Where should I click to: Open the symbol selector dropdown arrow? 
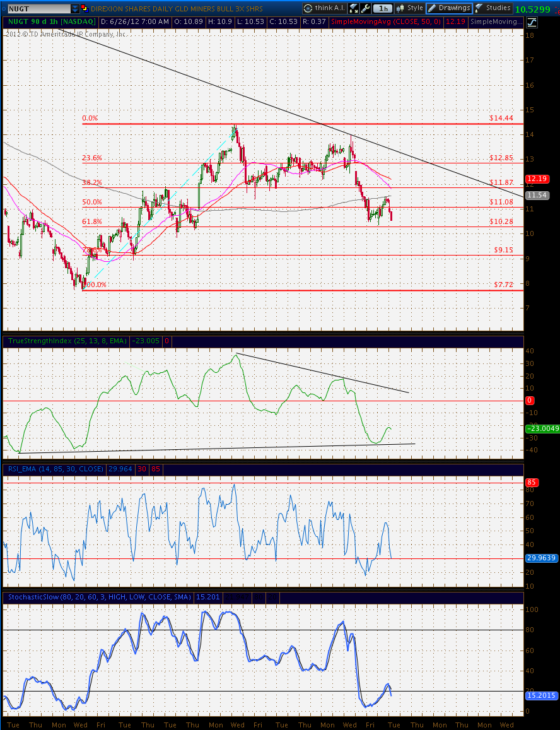(x=75, y=8)
